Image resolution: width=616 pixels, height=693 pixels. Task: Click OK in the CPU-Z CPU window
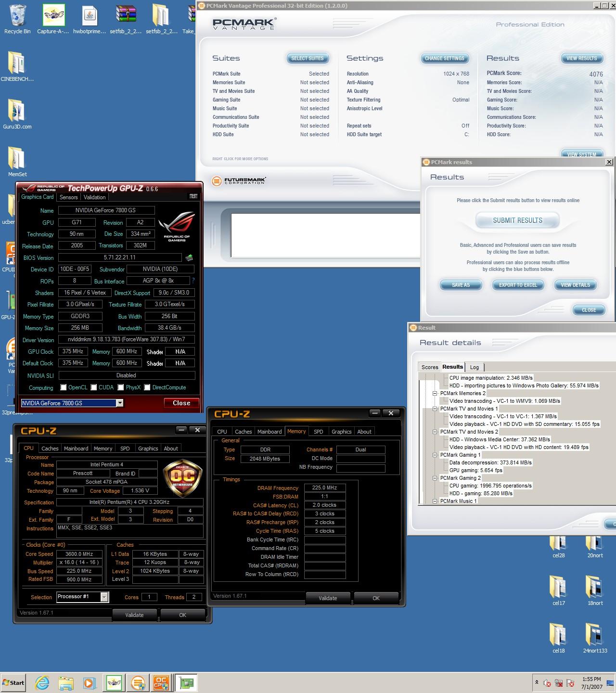click(182, 615)
